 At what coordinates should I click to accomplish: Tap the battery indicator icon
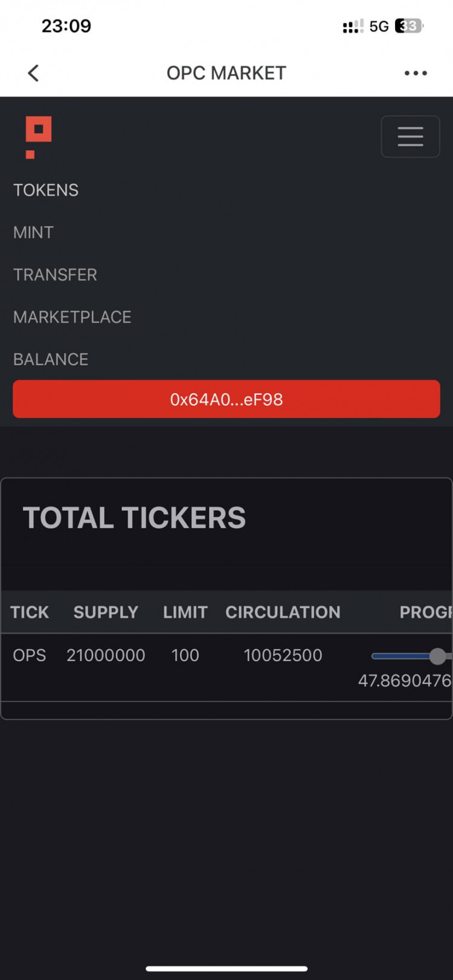(x=410, y=26)
